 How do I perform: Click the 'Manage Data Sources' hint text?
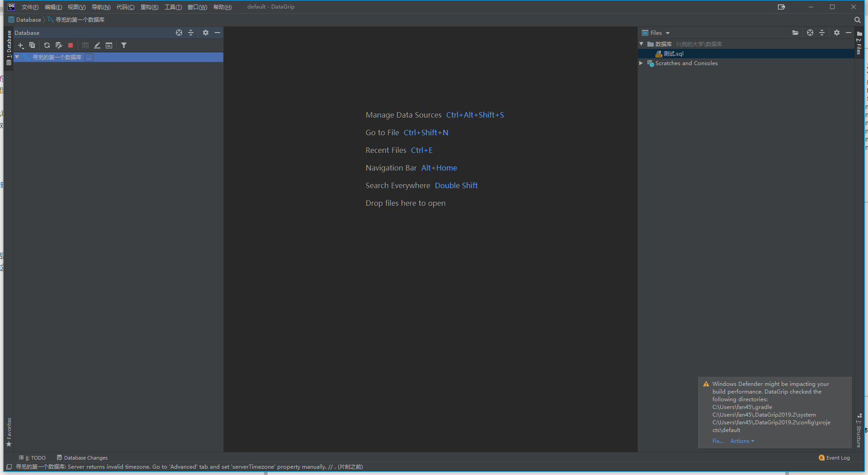click(x=403, y=115)
